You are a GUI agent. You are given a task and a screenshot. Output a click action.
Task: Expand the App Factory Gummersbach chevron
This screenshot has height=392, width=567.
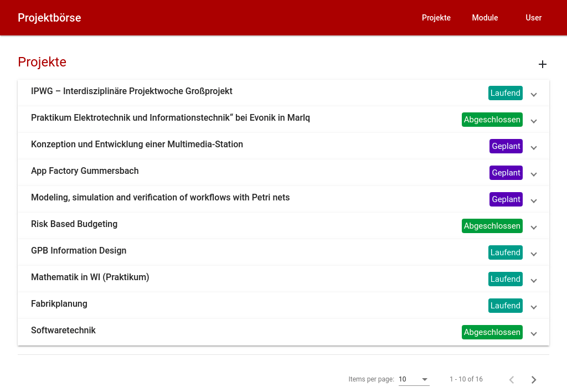point(534,174)
